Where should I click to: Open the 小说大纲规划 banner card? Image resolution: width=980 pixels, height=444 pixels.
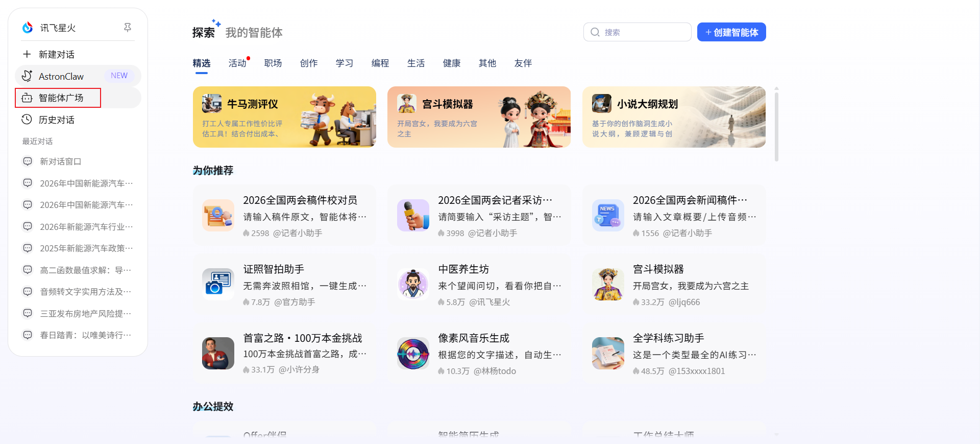674,117
